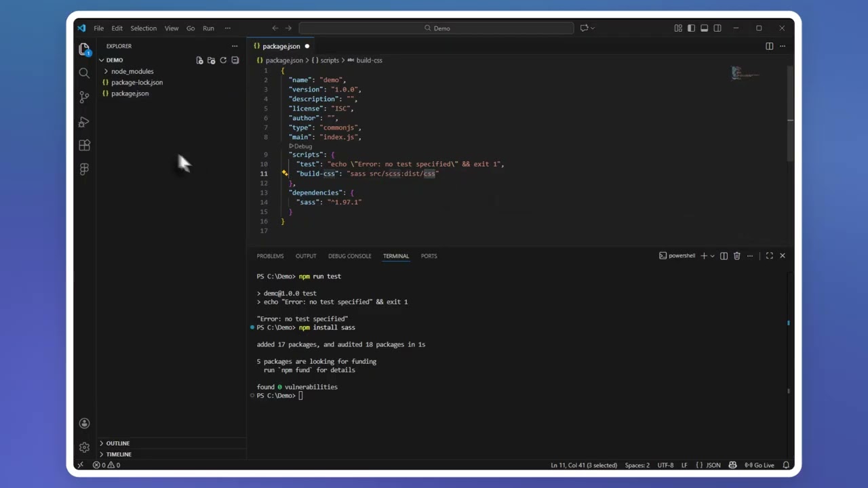Toggle bottom panel visibility
The height and width of the screenshot is (488, 868).
point(704,28)
